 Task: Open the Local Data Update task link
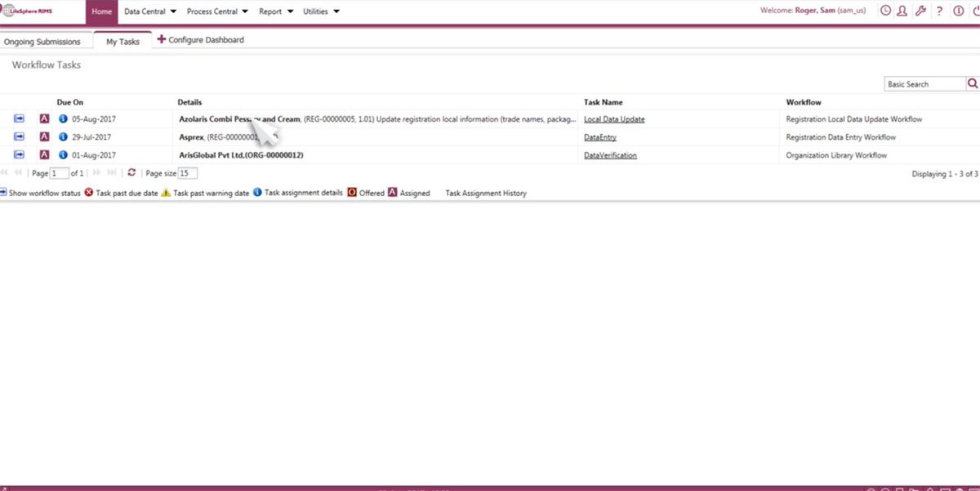coord(614,119)
